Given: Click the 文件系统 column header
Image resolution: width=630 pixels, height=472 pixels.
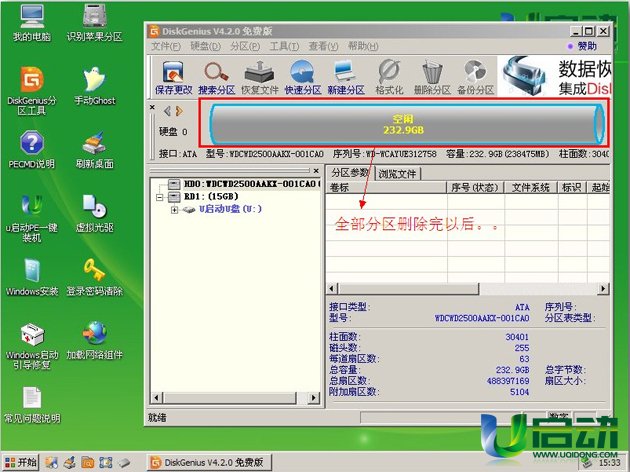Looking at the screenshot, I should (x=531, y=188).
